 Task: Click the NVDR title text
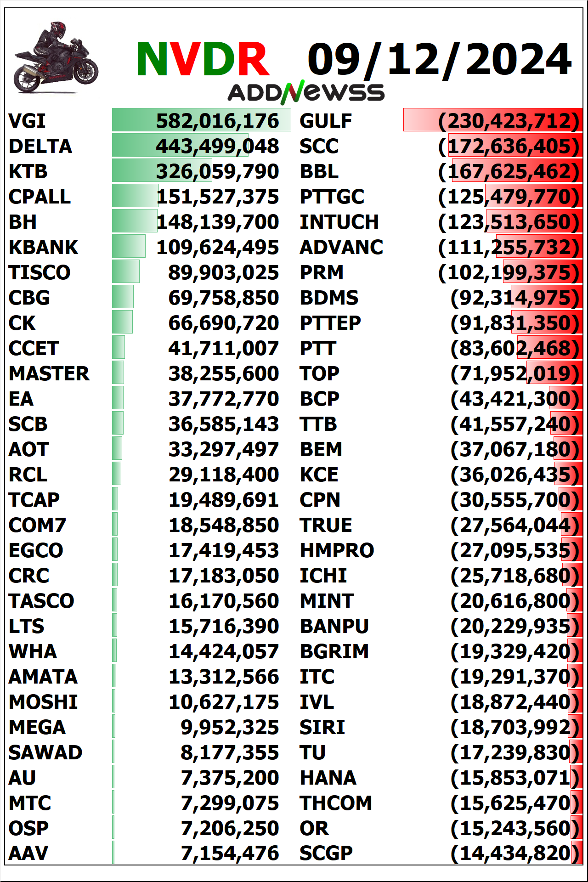203,59
